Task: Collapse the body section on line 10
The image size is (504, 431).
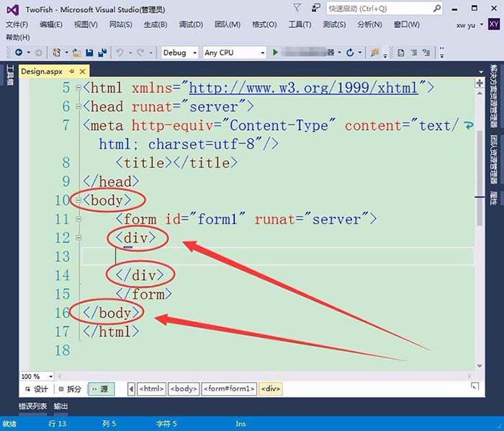Action: point(78,200)
